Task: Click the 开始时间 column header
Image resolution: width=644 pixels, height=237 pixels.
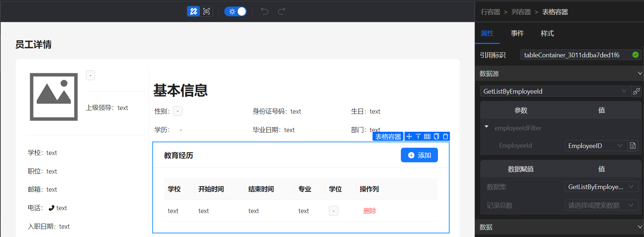Action: tap(211, 189)
